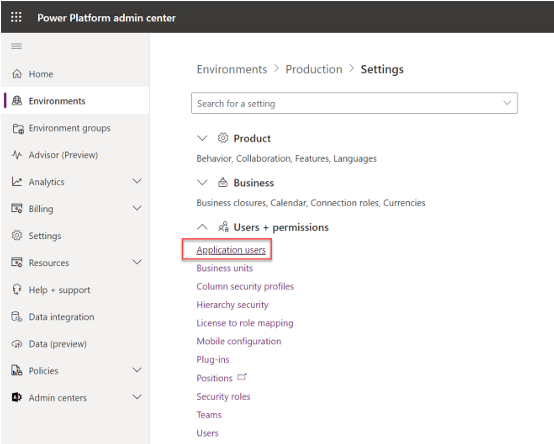Open the Mobile configuration link
The height and width of the screenshot is (444, 554).
239,341
